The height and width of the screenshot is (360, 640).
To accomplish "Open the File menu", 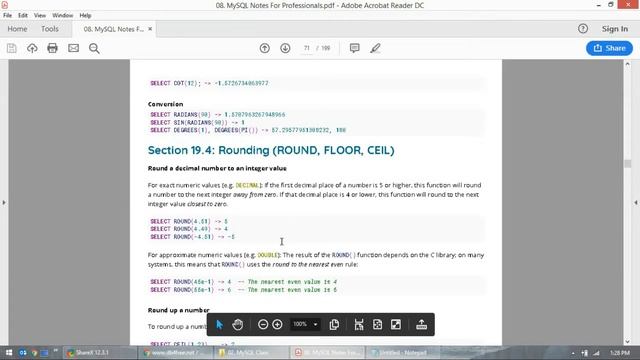I will [7, 15].
